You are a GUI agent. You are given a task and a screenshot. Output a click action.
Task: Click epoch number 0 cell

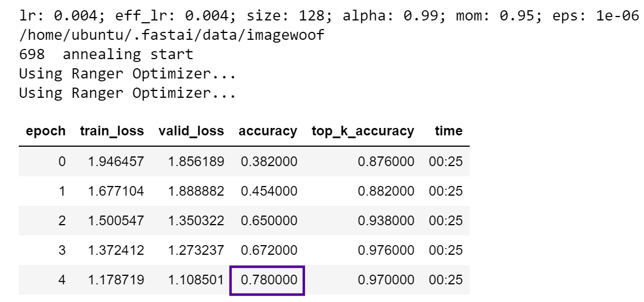click(x=61, y=162)
